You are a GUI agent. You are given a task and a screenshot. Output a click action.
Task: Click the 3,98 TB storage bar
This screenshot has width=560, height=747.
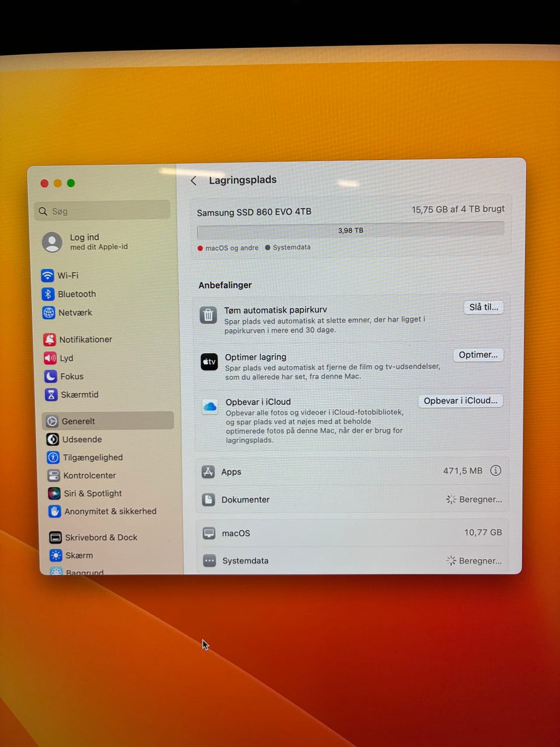[351, 231]
